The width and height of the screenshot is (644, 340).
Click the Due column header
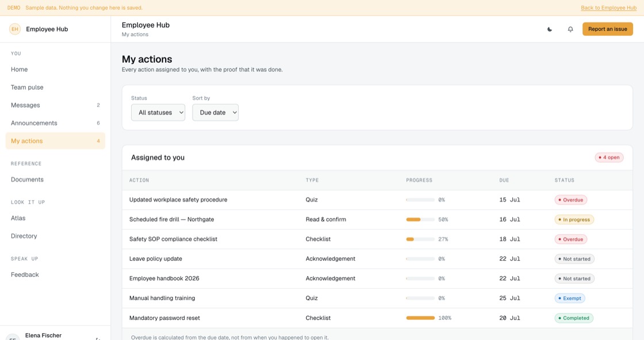click(504, 181)
